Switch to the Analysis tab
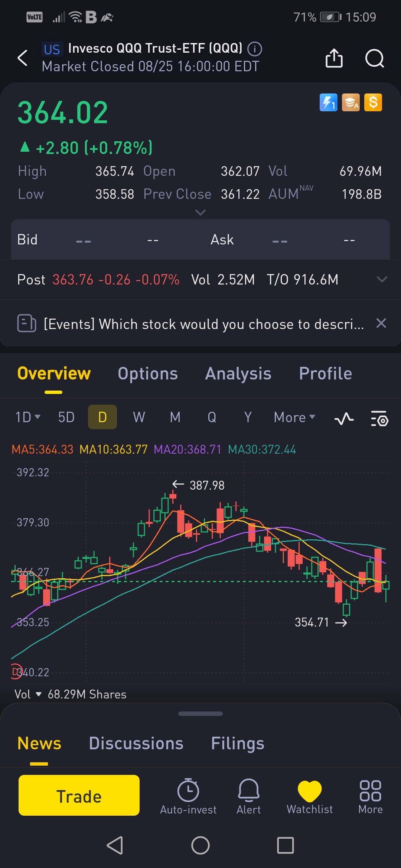This screenshot has height=868, width=401. click(238, 374)
